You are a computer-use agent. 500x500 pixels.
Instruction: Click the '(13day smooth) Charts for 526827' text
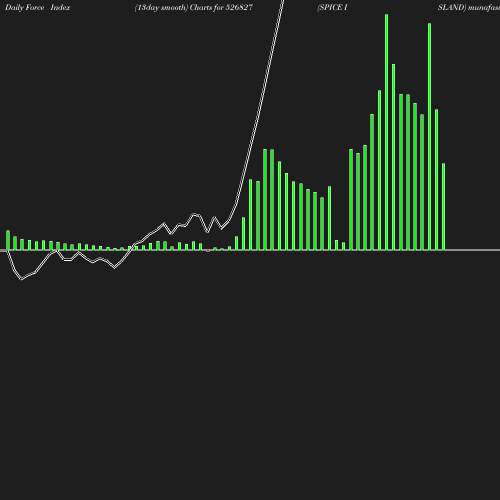(x=194, y=8)
